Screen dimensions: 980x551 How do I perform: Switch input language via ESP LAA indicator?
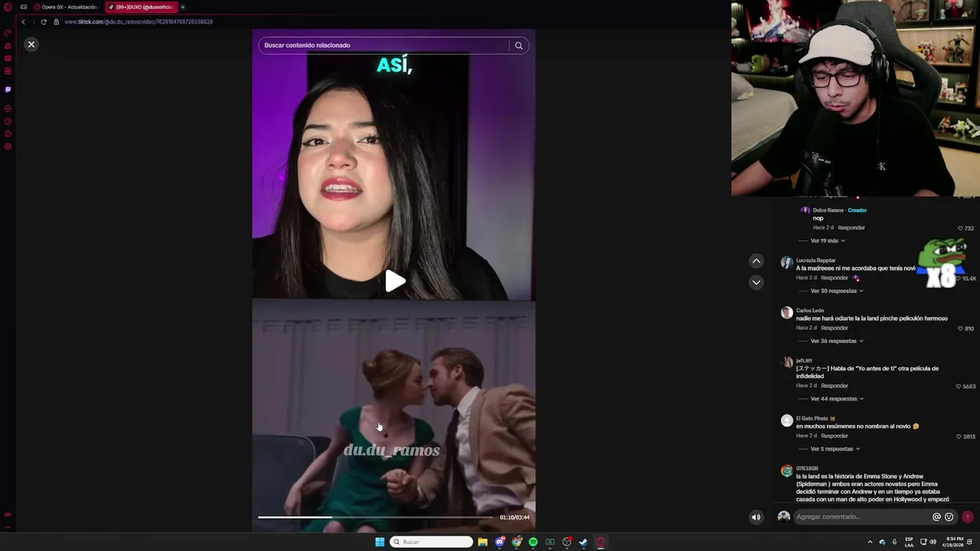[909, 542]
